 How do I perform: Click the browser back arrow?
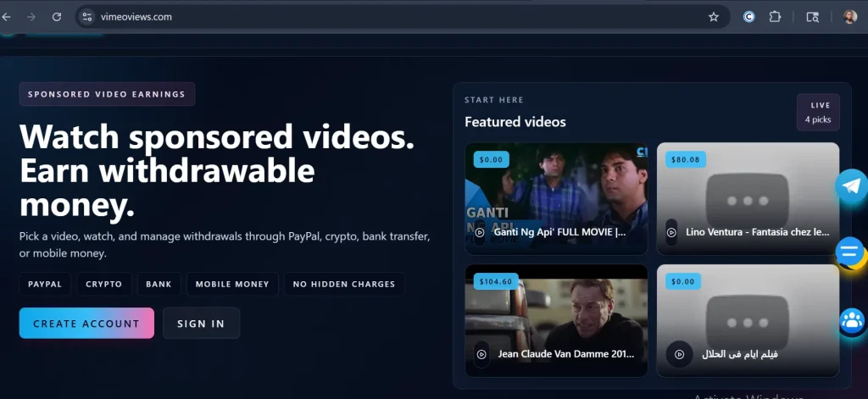pyautogui.click(x=6, y=17)
